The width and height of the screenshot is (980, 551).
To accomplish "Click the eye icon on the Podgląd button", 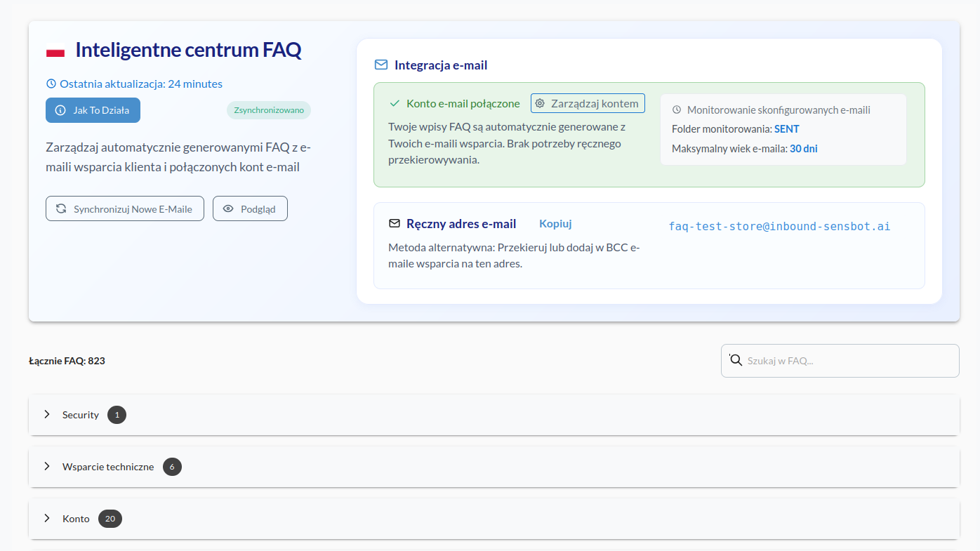I will point(228,208).
